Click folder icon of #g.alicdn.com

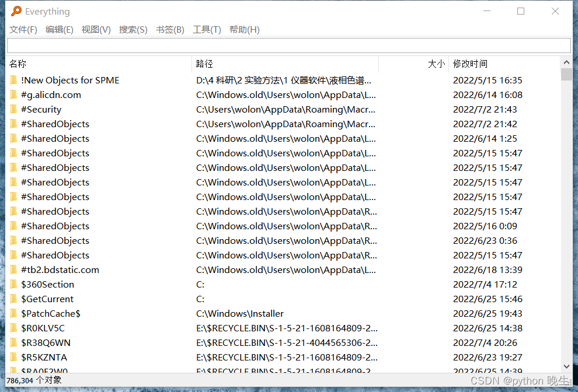(13, 94)
